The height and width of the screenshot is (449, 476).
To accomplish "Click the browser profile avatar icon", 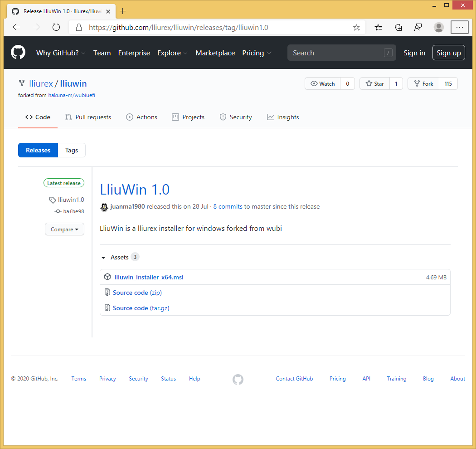I will (438, 27).
